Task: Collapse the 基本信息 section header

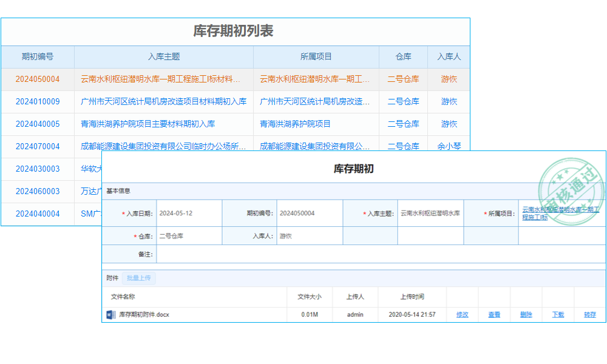Action: click(118, 190)
